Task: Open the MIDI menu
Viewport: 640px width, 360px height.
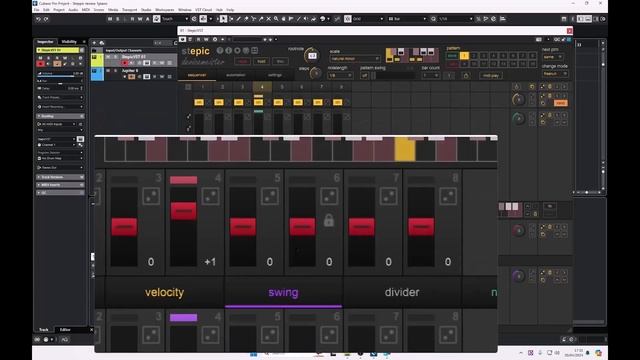Action: 86,10
